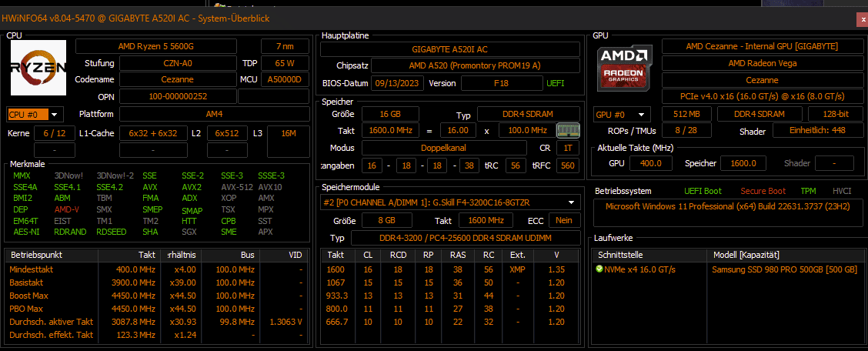Click the 512 MB GPU memory field
Image resolution: width=868 pixels, height=351 pixels.
686,115
